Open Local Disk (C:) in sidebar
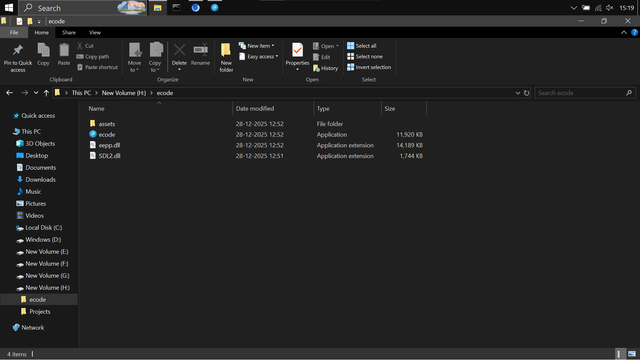Screen dimensions: 640x360 [x=44, y=227]
